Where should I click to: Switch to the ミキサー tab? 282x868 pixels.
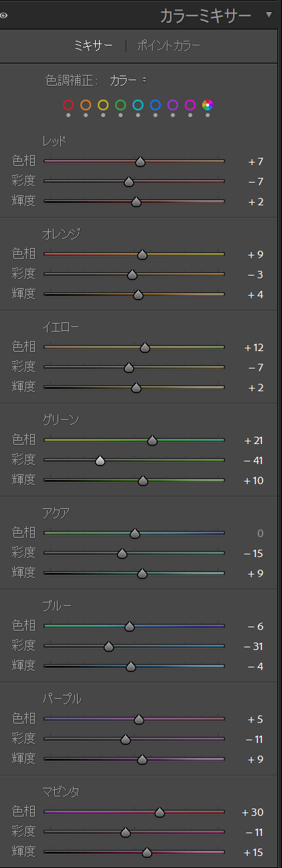[92, 46]
